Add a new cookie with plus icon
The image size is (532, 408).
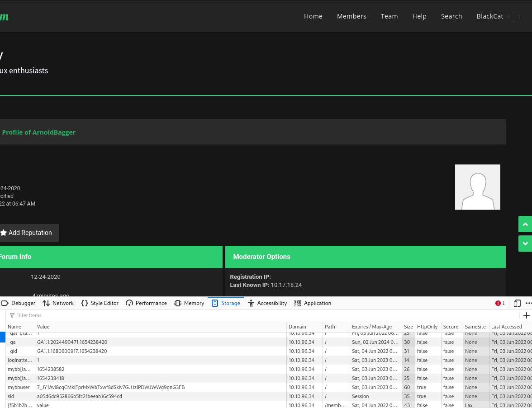(526, 315)
